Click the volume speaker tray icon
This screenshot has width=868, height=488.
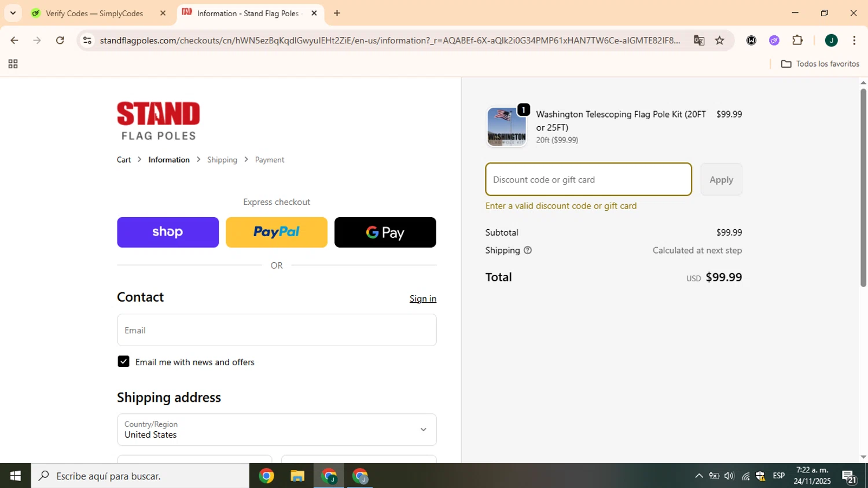coord(729,476)
